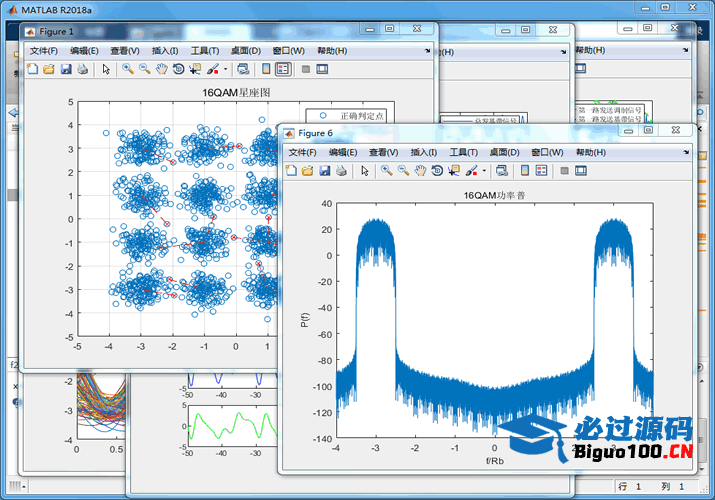Open Brush color dropdown arrow in Figure 6
This screenshot has width=715, height=500.
(484, 171)
